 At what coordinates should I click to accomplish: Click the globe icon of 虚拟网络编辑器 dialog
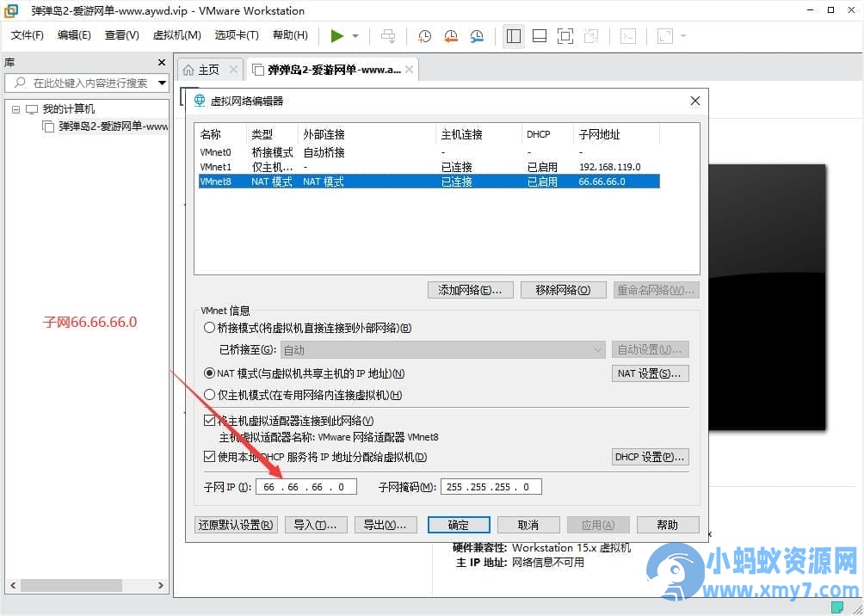coord(200,101)
